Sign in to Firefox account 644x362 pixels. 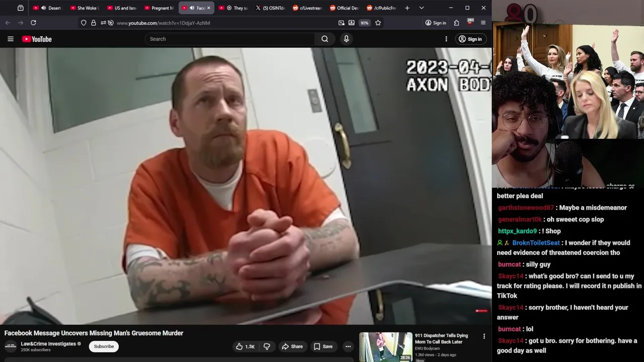pos(436,23)
